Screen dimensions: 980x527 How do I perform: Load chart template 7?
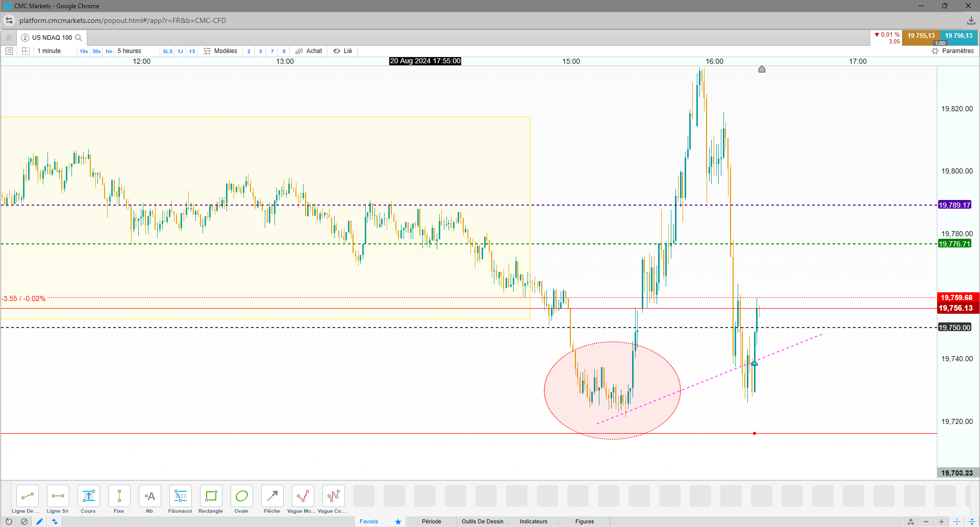(x=272, y=51)
